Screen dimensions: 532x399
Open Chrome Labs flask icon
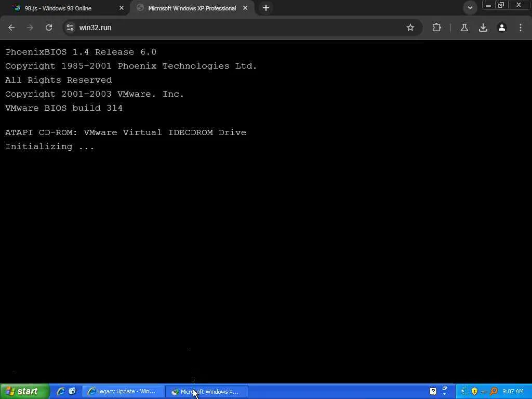(464, 28)
